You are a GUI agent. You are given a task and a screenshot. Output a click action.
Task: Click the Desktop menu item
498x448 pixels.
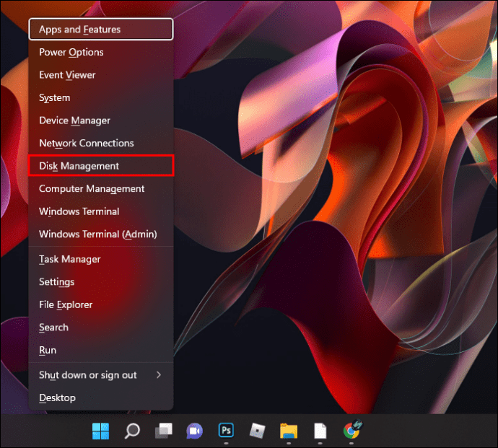(101, 398)
